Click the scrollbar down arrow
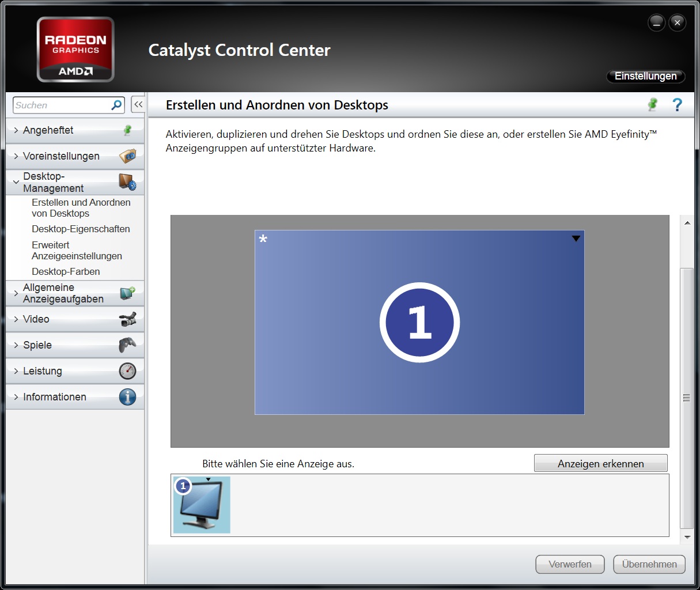The height and width of the screenshot is (590, 700). (x=687, y=537)
